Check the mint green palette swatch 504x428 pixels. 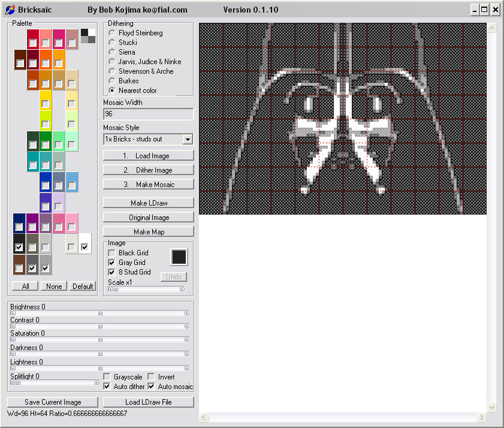click(71, 144)
